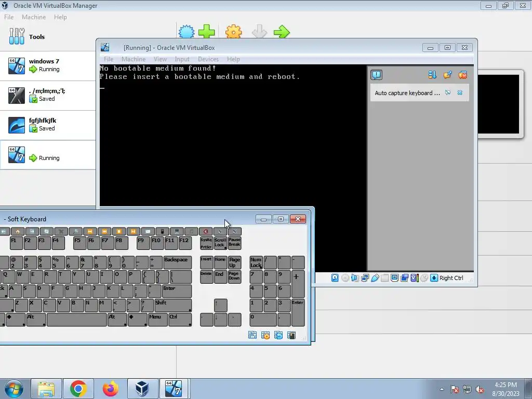This screenshot has width=532, height=399.
Task: Click the Backspace key on Soft Keyboard
Action: tap(178, 262)
